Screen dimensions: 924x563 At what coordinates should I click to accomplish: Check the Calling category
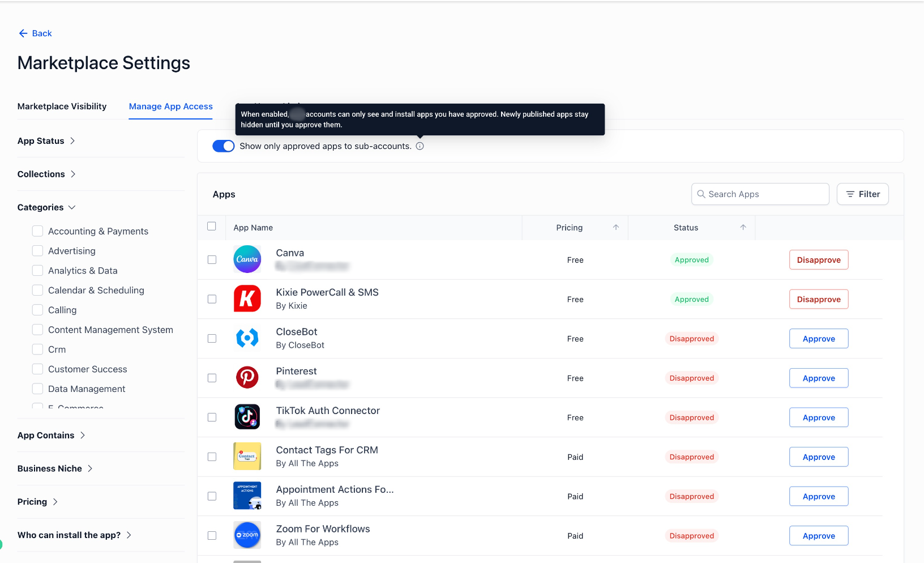point(38,310)
